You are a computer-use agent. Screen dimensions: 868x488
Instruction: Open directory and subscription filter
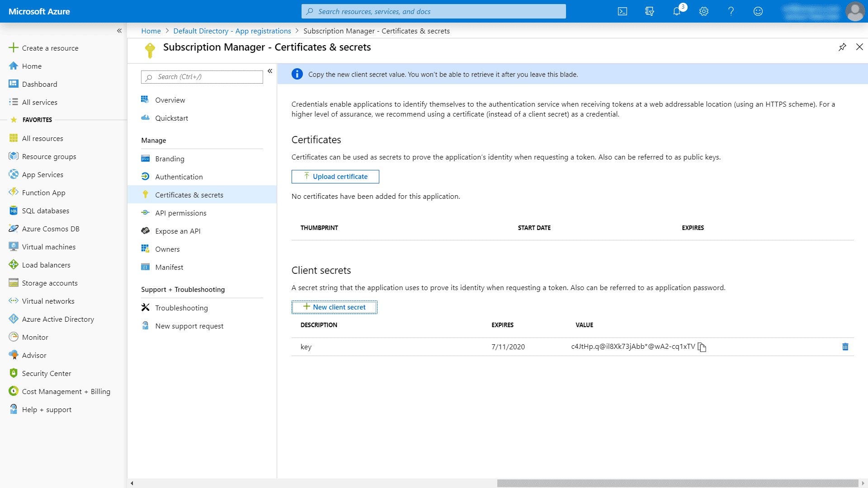tap(650, 11)
